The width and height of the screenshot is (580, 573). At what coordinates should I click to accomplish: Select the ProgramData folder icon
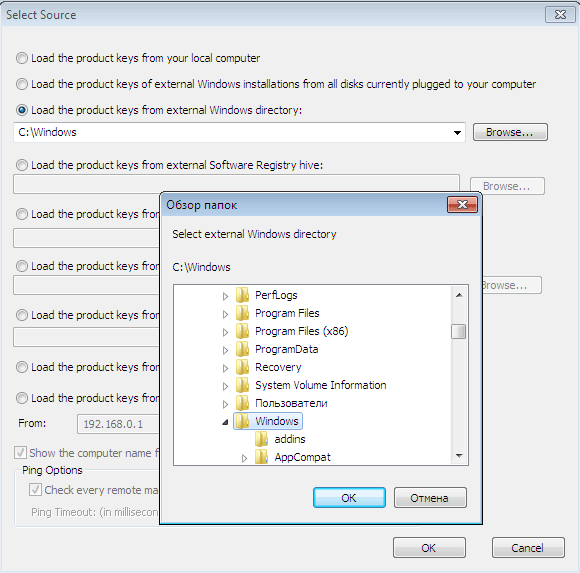242,349
